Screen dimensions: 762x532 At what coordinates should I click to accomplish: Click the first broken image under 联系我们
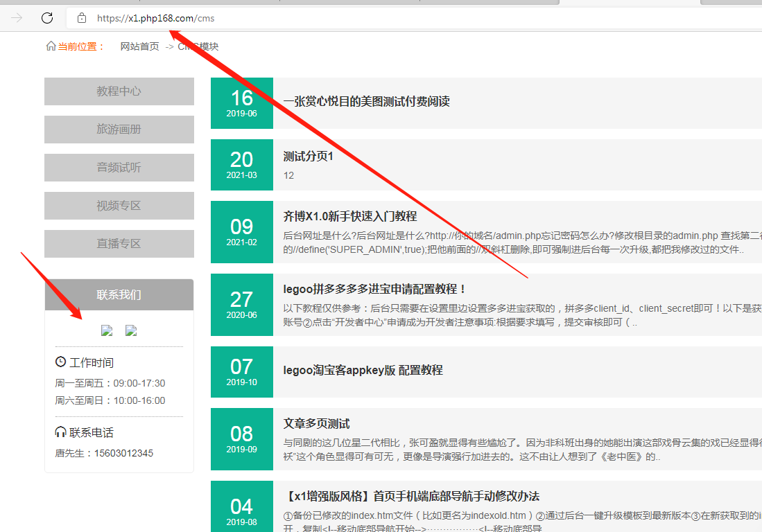(x=107, y=330)
